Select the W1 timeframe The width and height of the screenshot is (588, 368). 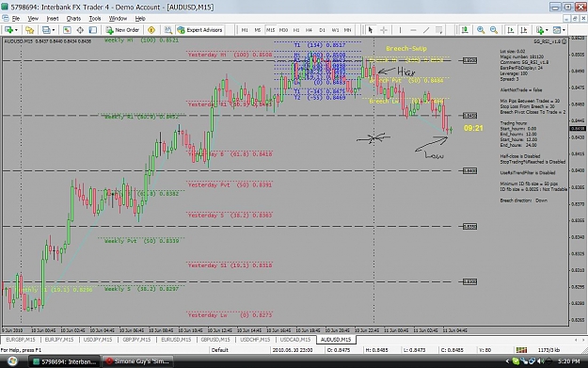tap(335, 30)
